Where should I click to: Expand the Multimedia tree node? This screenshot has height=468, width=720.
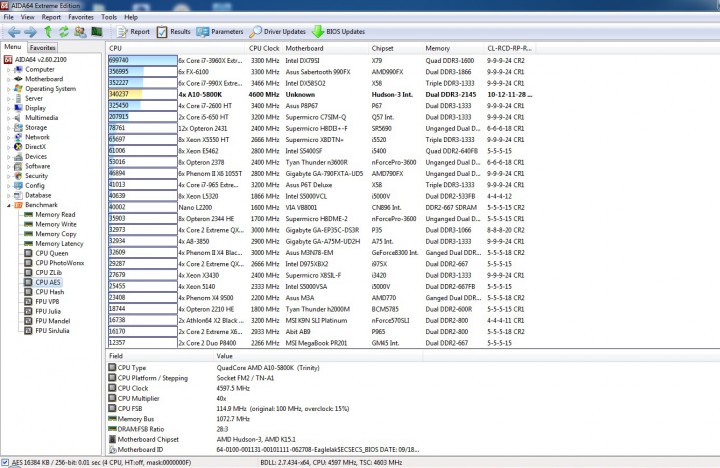(9, 118)
